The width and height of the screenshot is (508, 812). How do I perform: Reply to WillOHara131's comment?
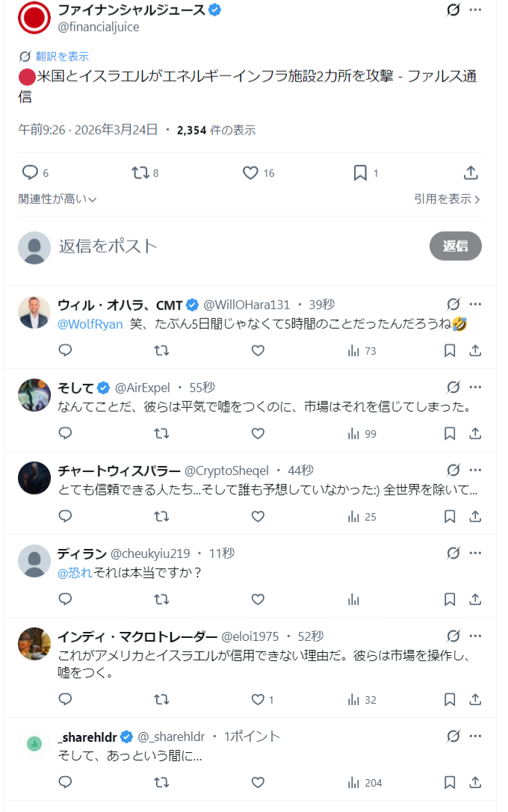[65, 350]
